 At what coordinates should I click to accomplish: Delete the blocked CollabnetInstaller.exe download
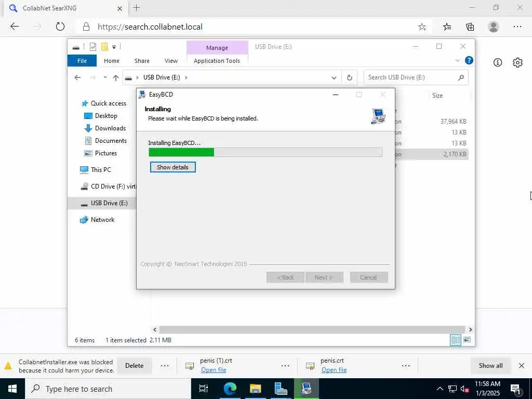pos(135,366)
